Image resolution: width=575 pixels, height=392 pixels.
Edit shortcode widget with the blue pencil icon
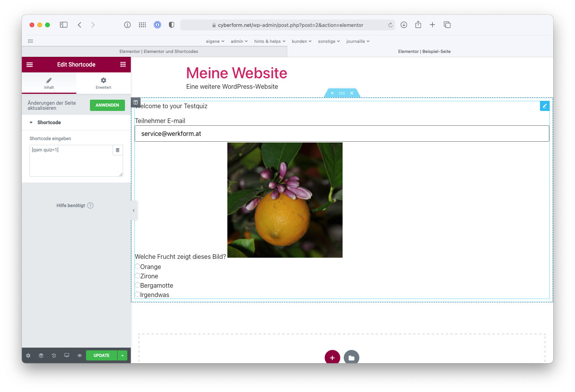pos(545,106)
